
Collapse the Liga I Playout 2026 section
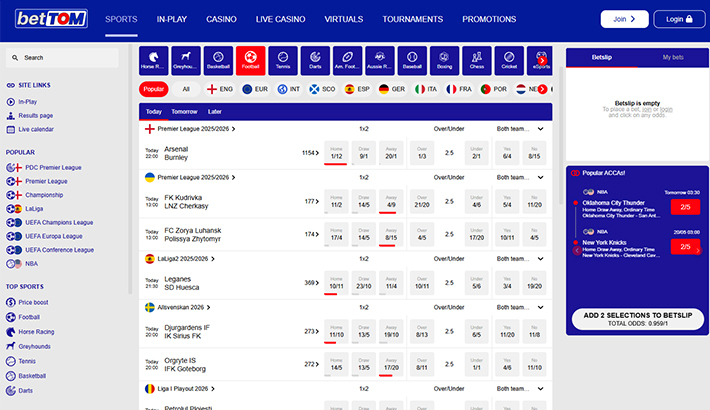541,389
